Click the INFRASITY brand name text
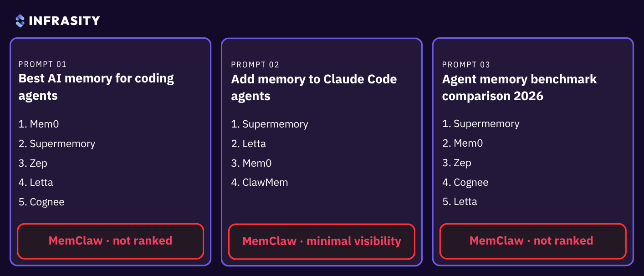The width and height of the screenshot is (644, 276). [x=64, y=20]
